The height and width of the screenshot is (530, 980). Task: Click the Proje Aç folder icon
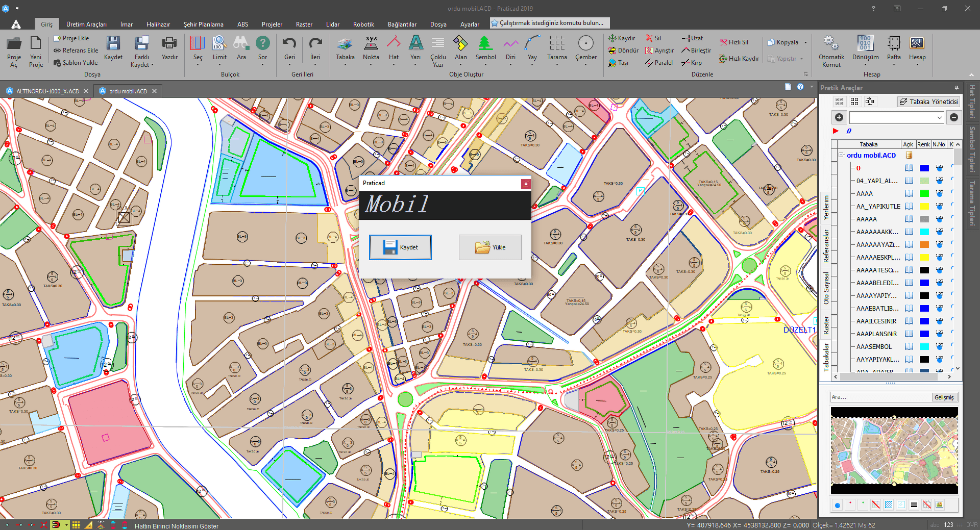click(14, 43)
